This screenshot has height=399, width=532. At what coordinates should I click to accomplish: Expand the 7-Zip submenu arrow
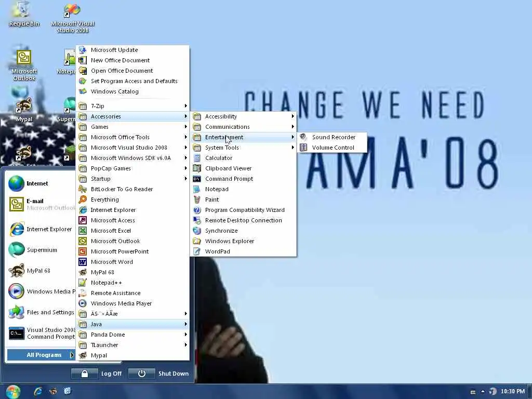pyautogui.click(x=185, y=106)
